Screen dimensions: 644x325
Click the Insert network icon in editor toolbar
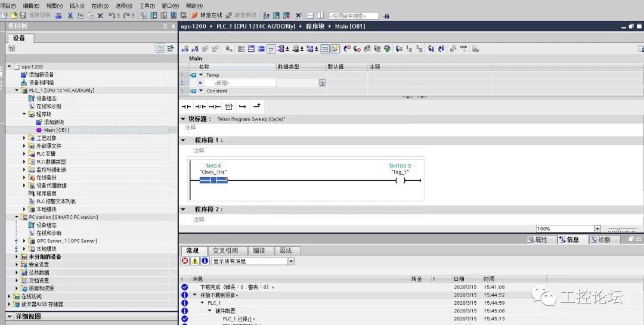click(x=185, y=49)
